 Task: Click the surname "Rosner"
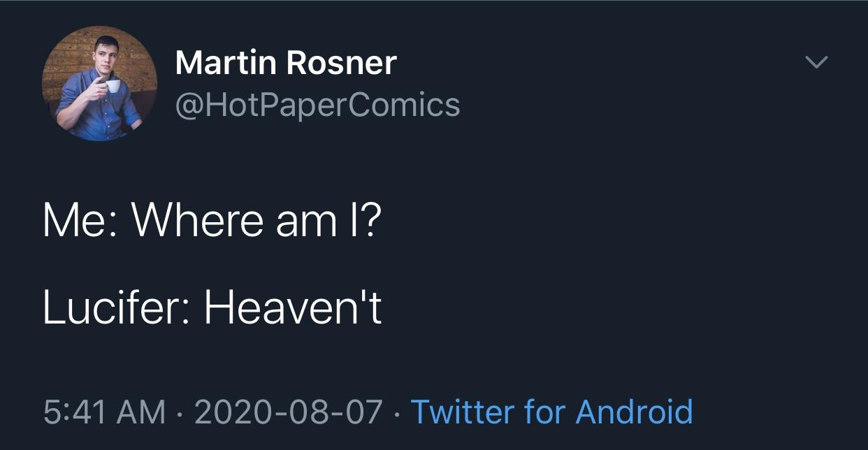(x=342, y=63)
